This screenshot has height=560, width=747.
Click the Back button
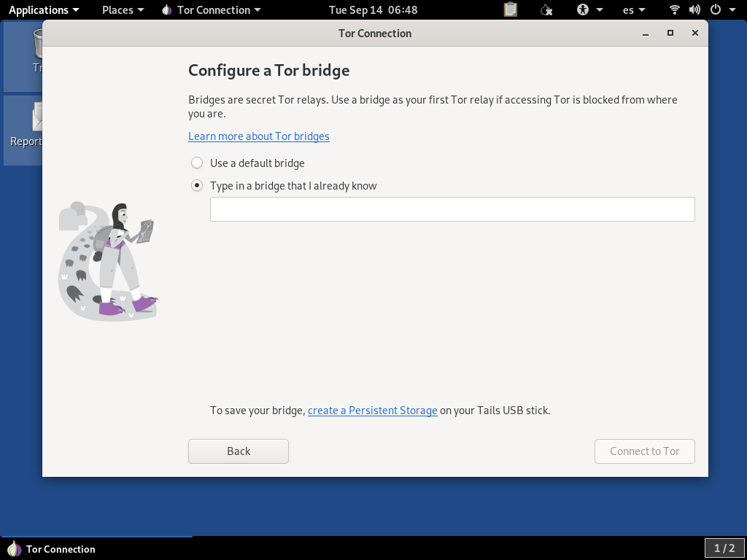pos(239,451)
